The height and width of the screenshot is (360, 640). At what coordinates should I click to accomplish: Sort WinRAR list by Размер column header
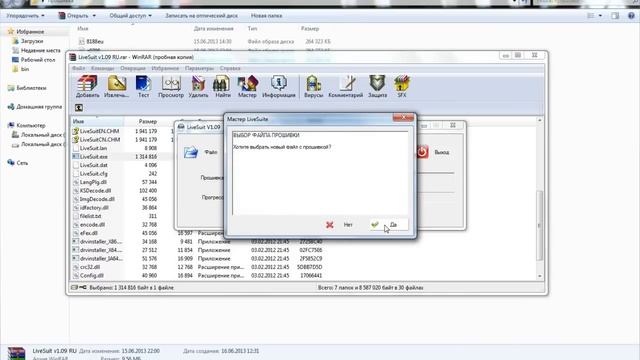(x=147, y=122)
